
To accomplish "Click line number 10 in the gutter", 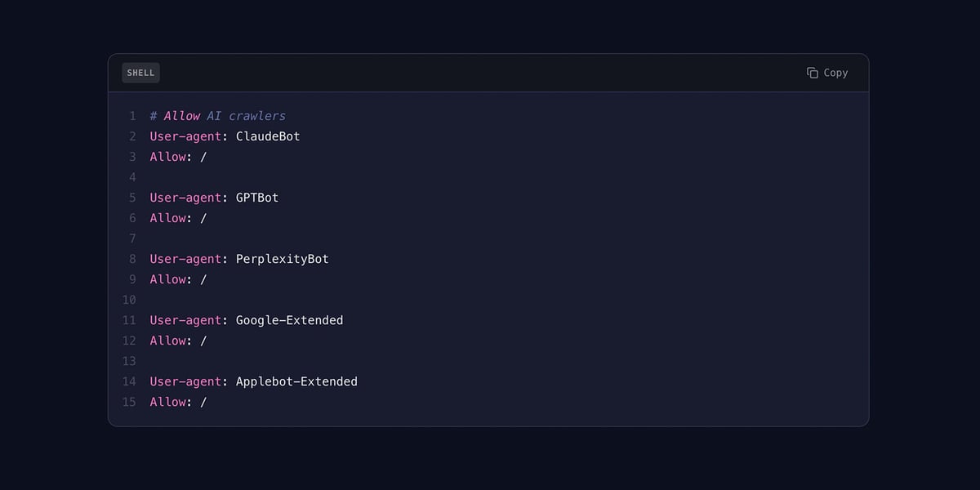I will coord(129,300).
